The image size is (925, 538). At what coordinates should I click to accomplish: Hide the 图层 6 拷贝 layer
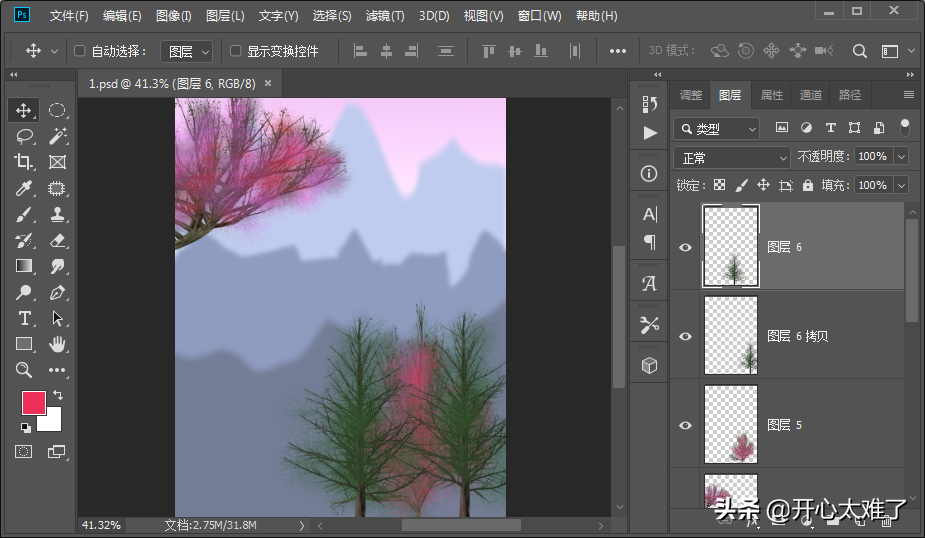click(685, 336)
